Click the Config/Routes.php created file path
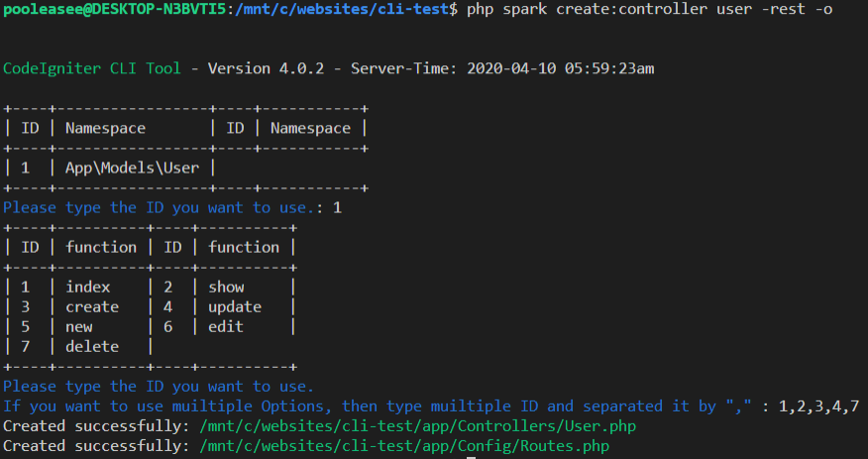This screenshot has width=868, height=459. (x=404, y=446)
